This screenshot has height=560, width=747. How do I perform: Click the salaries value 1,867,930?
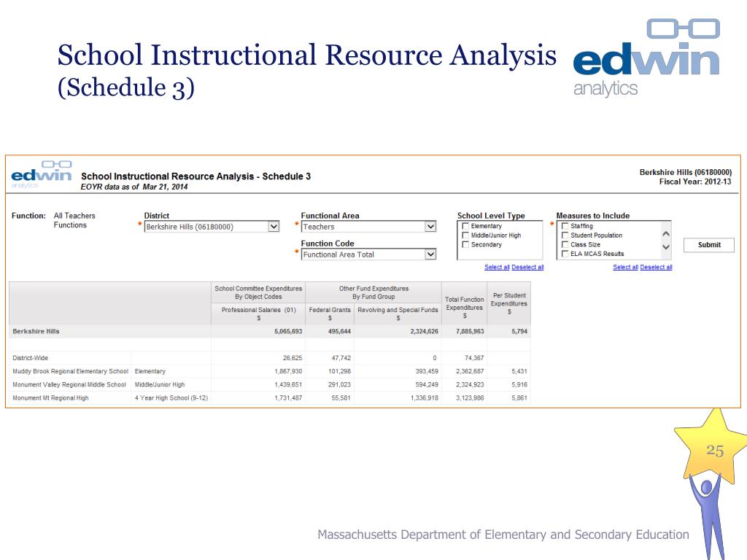288,371
